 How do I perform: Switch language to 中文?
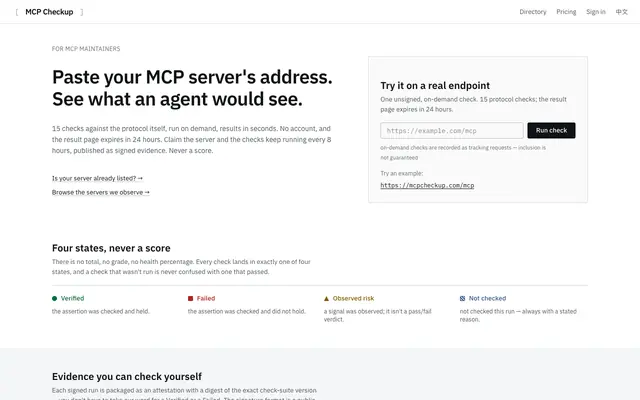(x=622, y=12)
